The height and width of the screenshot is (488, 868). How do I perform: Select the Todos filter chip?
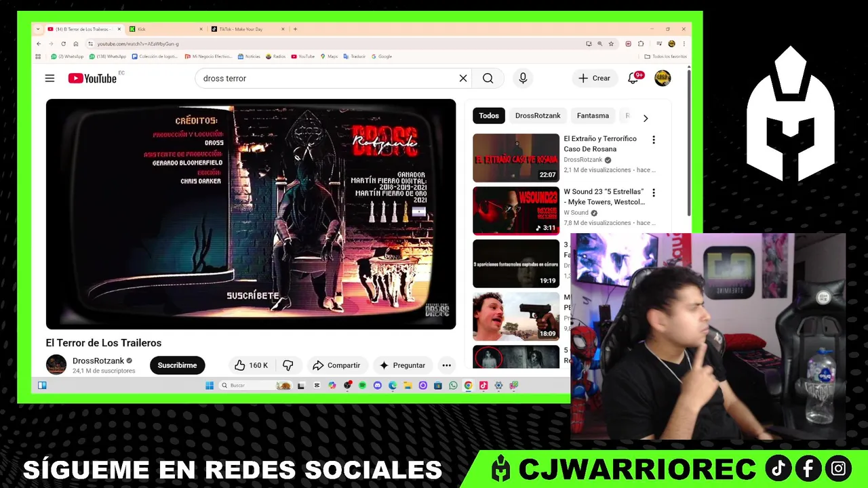[x=489, y=116]
